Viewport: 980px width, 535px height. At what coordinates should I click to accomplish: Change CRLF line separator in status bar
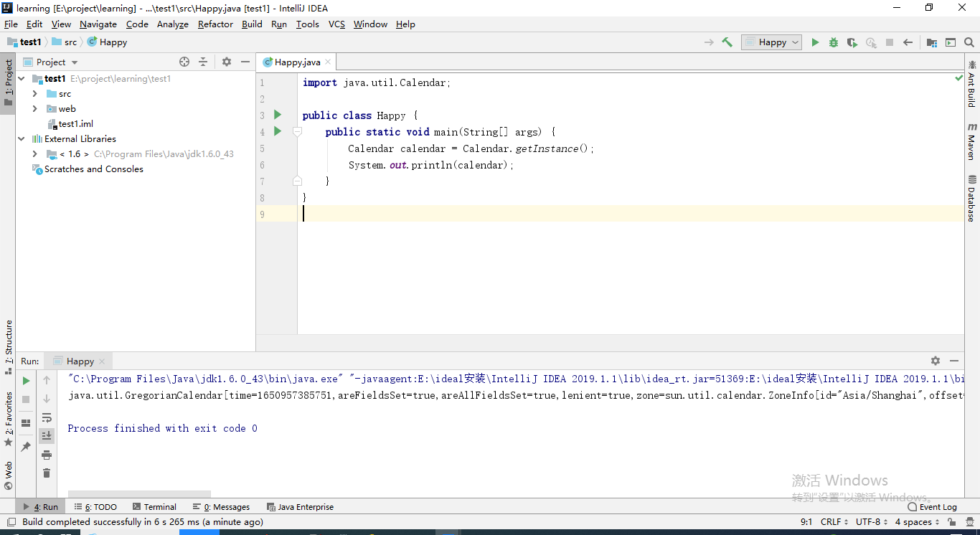pyautogui.click(x=834, y=522)
